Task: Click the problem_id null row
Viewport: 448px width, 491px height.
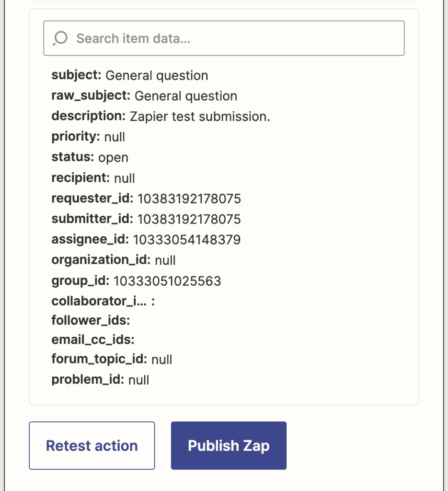Action: 100,380
